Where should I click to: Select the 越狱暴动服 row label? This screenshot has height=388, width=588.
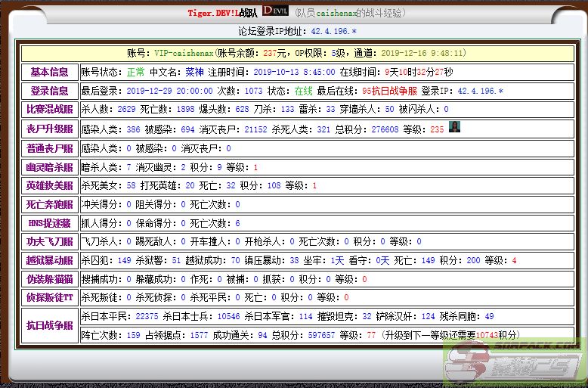[49, 261]
